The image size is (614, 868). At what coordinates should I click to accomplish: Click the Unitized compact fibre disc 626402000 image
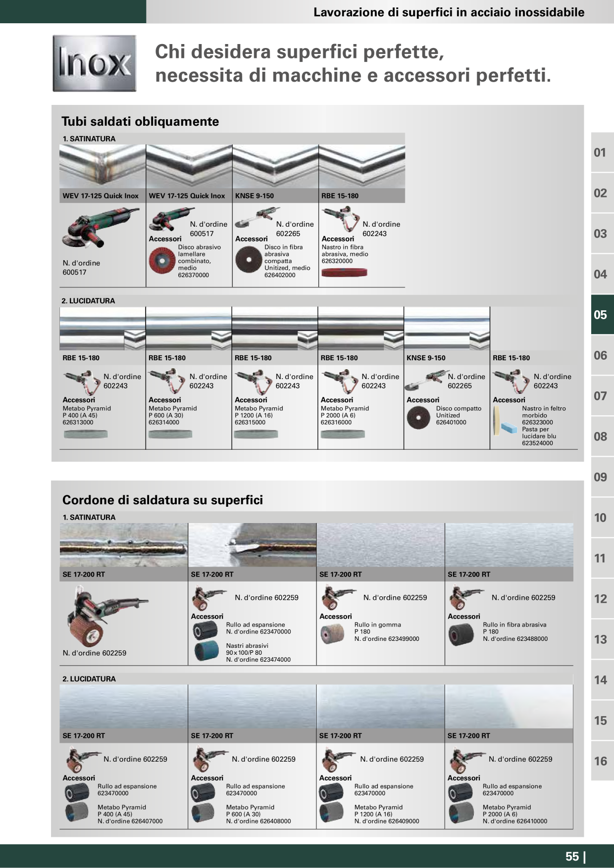point(249,260)
